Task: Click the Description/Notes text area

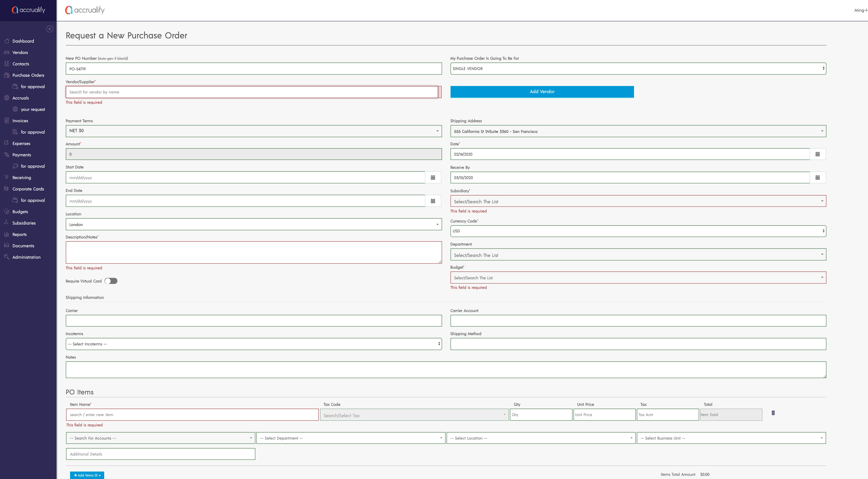Action: pyautogui.click(x=253, y=252)
